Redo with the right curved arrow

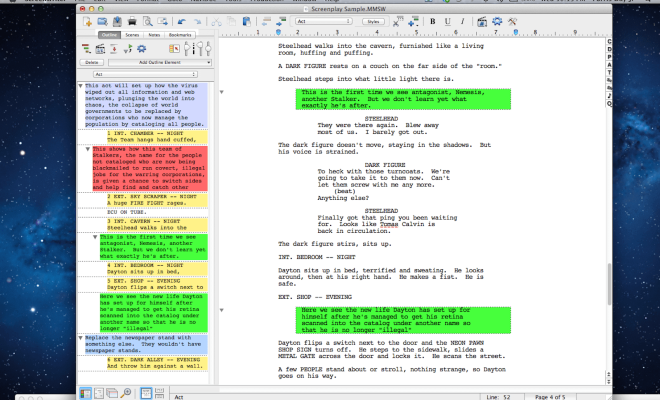click(x=197, y=21)
